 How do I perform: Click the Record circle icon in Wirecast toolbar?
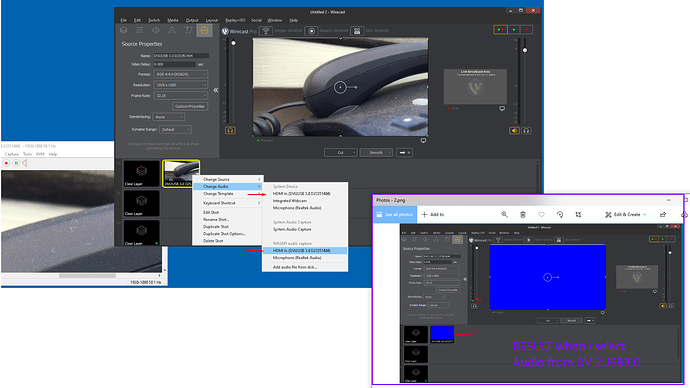click(x=312, y=31)
